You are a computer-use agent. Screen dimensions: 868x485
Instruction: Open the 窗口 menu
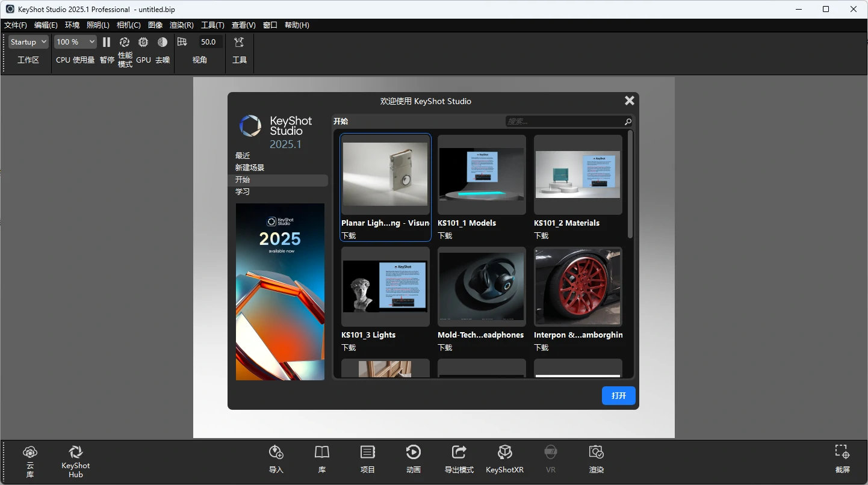(x=270, y=25)
